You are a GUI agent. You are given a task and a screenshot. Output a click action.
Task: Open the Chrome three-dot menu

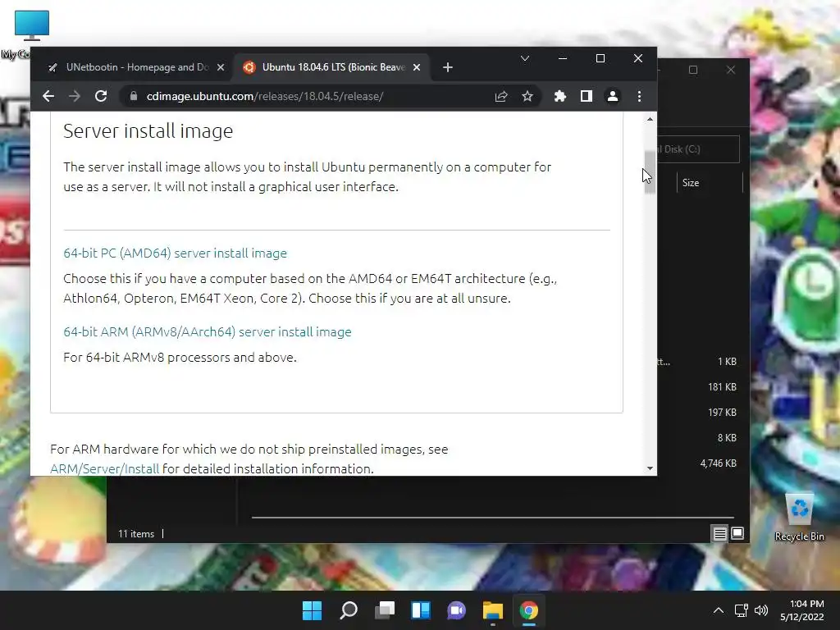pos(639,97)
